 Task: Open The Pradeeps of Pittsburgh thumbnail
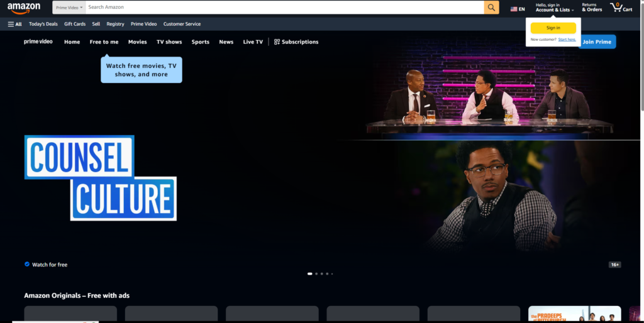point(575,314)
